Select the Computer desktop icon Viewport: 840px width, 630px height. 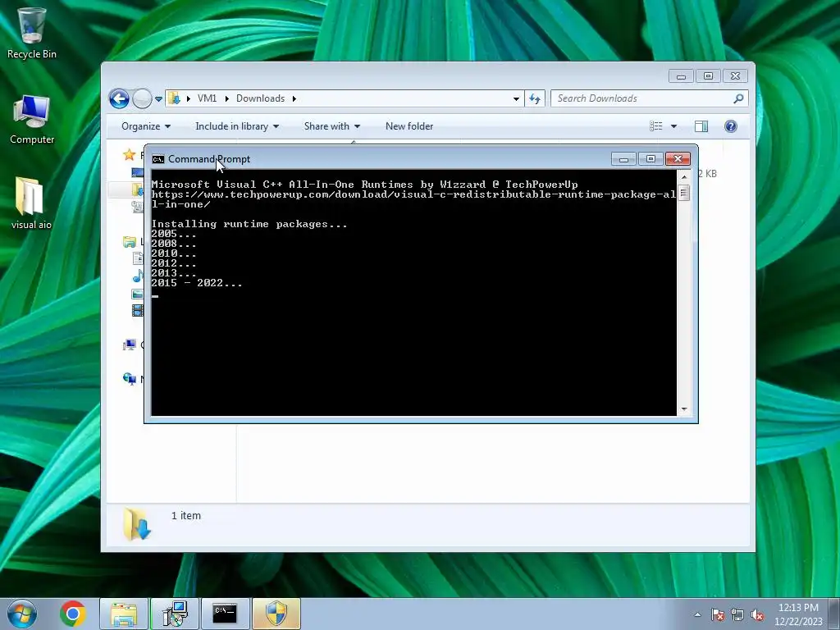pos(32,120)
